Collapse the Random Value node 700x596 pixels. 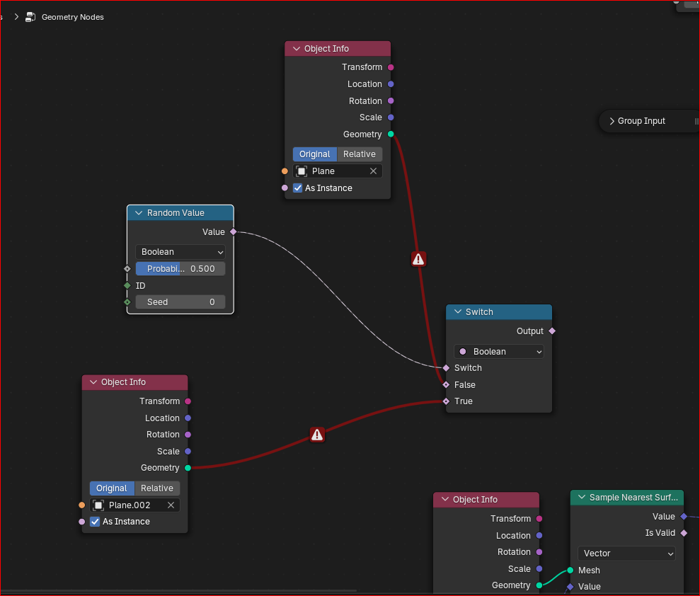(x=139, y=213)
